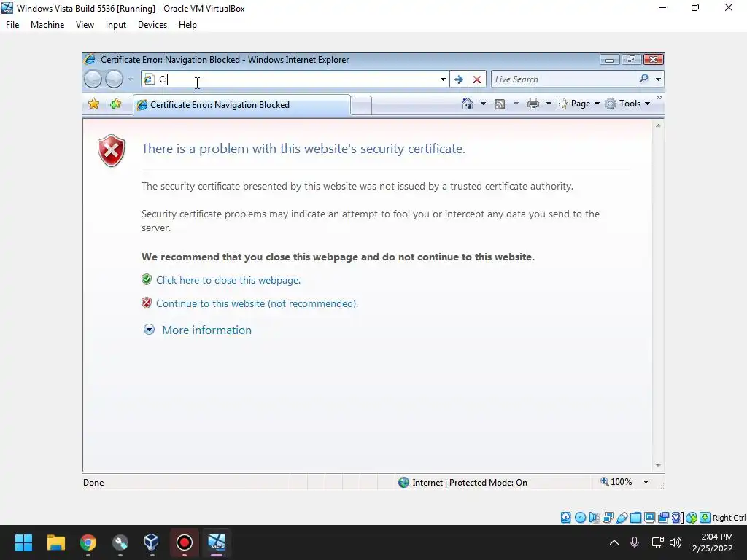Open the zoom level dropdown arrow
747x560 pixels.
646,482
